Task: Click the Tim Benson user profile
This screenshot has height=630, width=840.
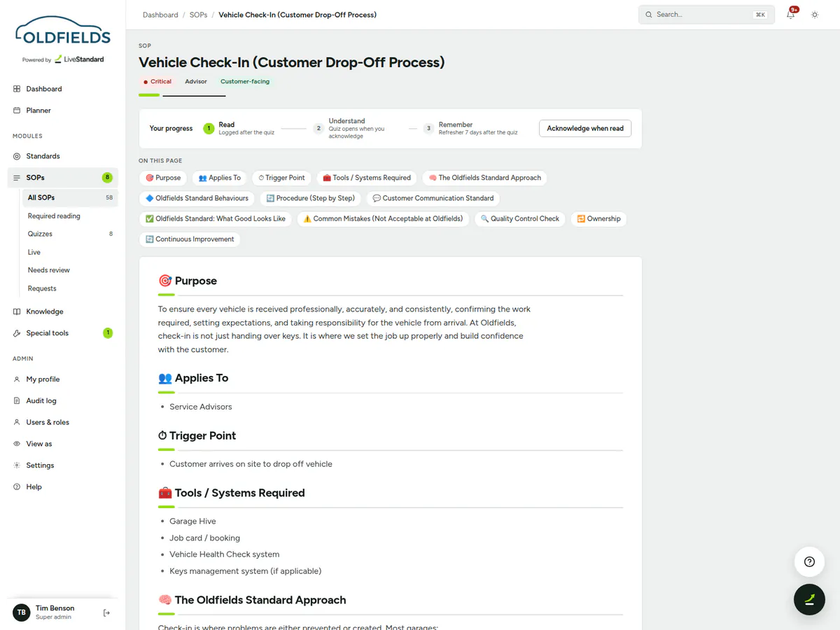Action: tap(55, 612)
